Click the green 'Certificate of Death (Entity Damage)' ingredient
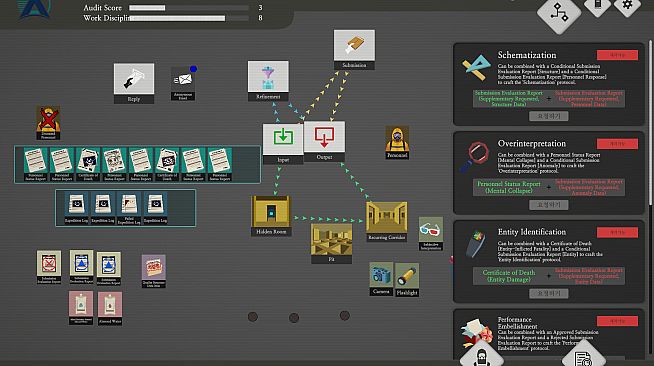This screenshot has width=654, height=366. 508,276
